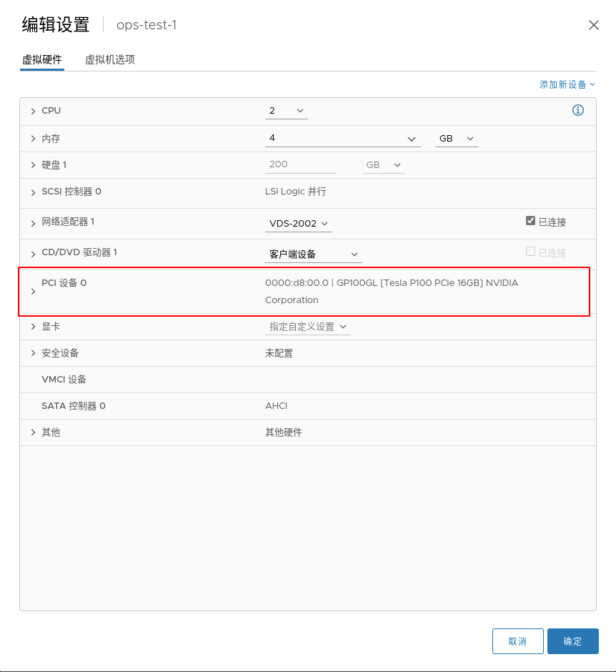Expand the 硬盘 1 settings
Viewport: 616px width, 672px height.
click(x=33, y=165)
